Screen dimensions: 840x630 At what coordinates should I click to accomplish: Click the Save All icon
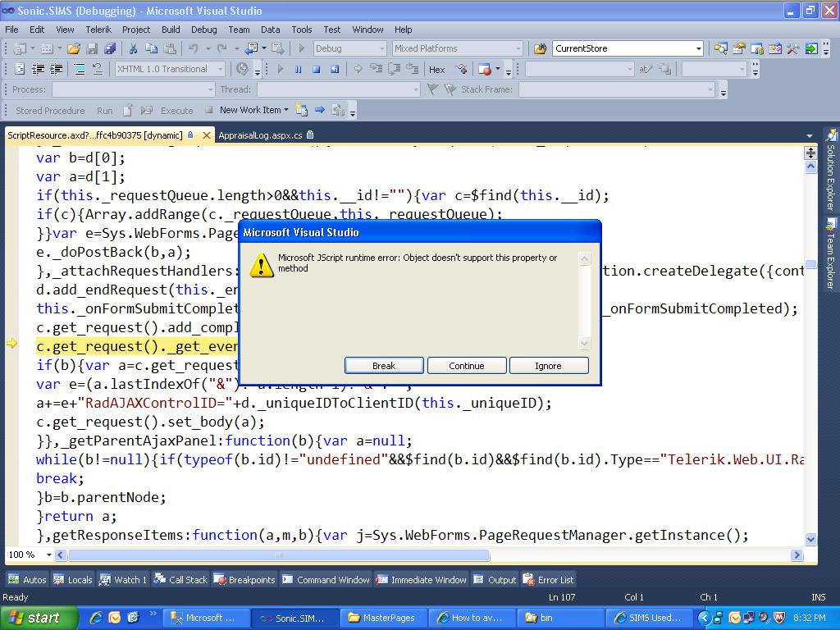pyautogui.click(x=111, y=48)
